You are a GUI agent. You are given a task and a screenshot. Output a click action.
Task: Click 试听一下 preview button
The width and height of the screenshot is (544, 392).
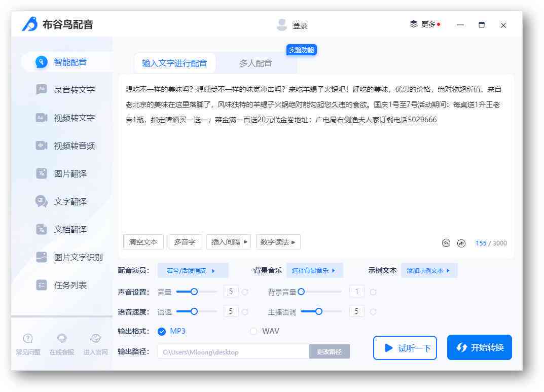pos(405,347)
